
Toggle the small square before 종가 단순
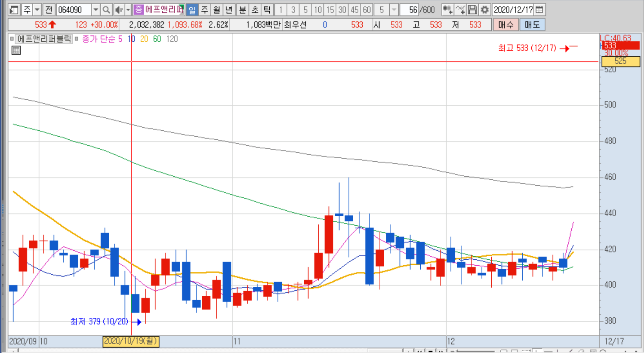pos(77,39)
